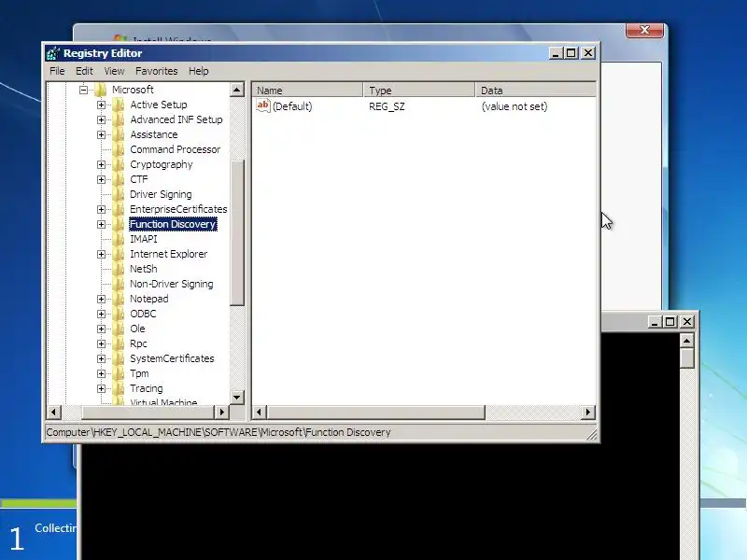
Task: Expand the Function Discovery key
Action: [x=101, y=224]
